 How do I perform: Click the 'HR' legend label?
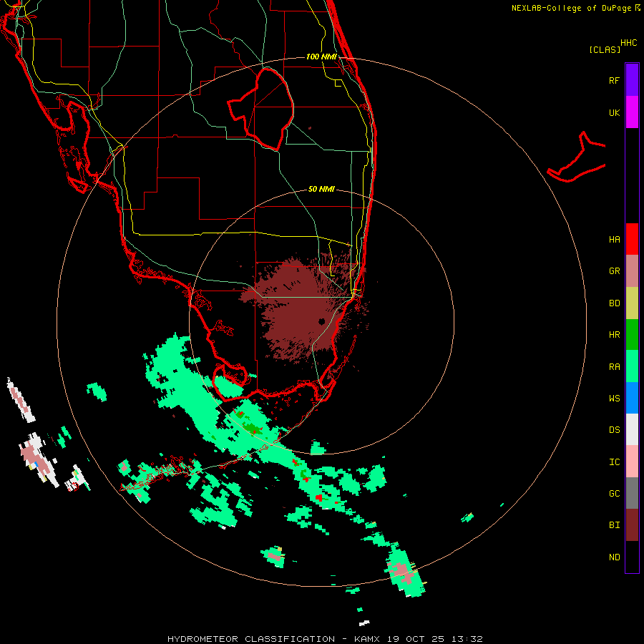tap(614, 335)
